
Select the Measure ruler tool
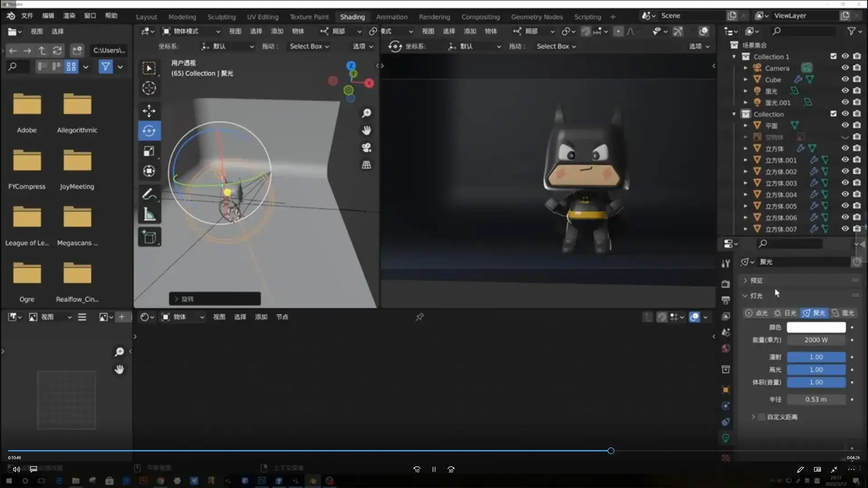(x=149, y=215)
